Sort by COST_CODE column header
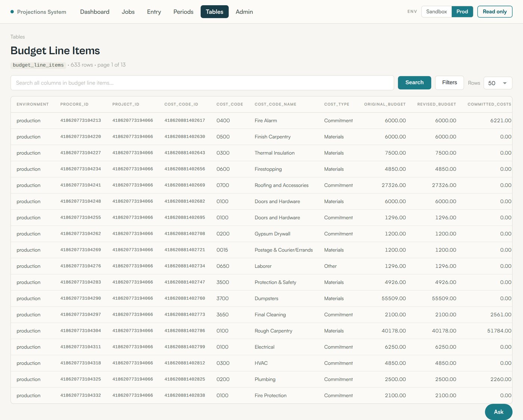Screen dimensions: 523x420 coord(230,104)
